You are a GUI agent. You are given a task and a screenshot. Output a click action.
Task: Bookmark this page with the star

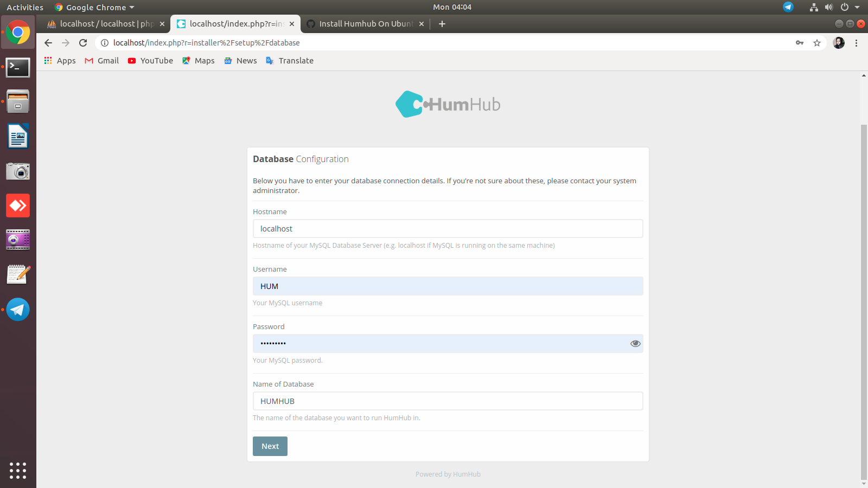817,43
